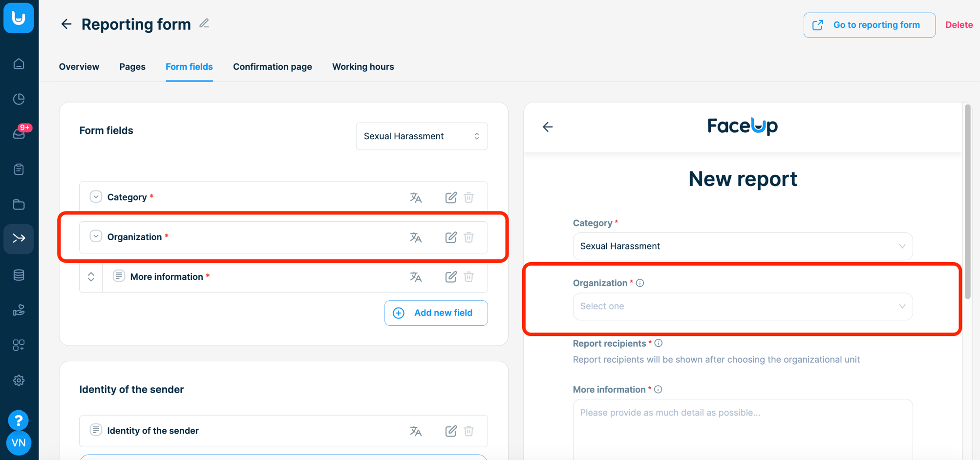Screen dimensions: 980x460
Task: Open the settings gear icon
Action: 19,380
